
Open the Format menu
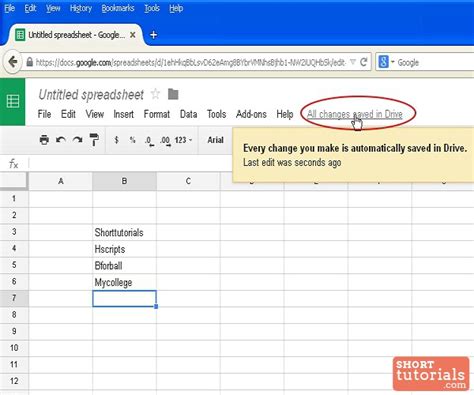point(157,114)
